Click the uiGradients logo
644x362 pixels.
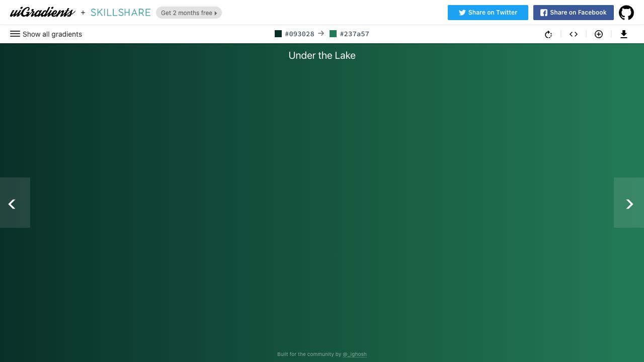[43, 13]
